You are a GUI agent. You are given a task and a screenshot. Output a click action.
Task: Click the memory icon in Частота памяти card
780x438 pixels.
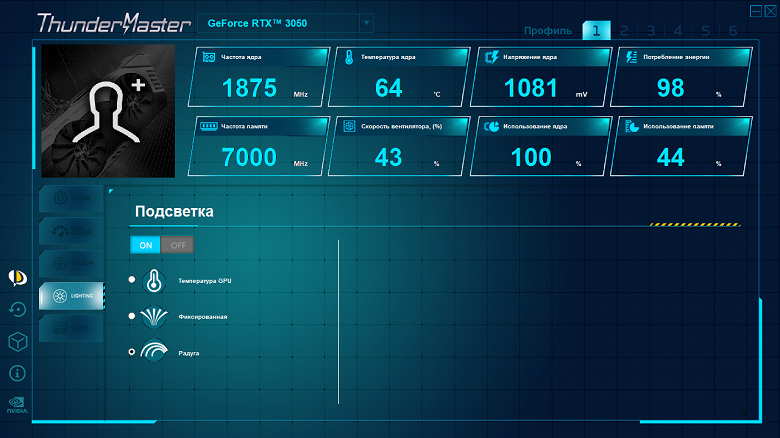tap(209, 126)
